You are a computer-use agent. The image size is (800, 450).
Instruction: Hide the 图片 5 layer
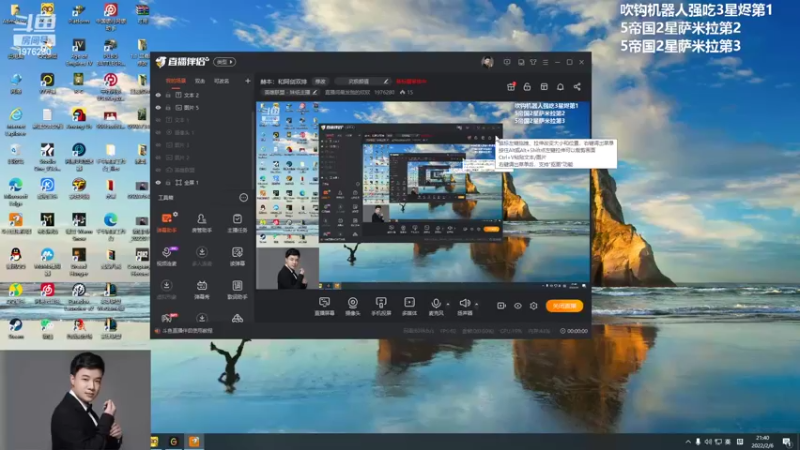(158, 108)
